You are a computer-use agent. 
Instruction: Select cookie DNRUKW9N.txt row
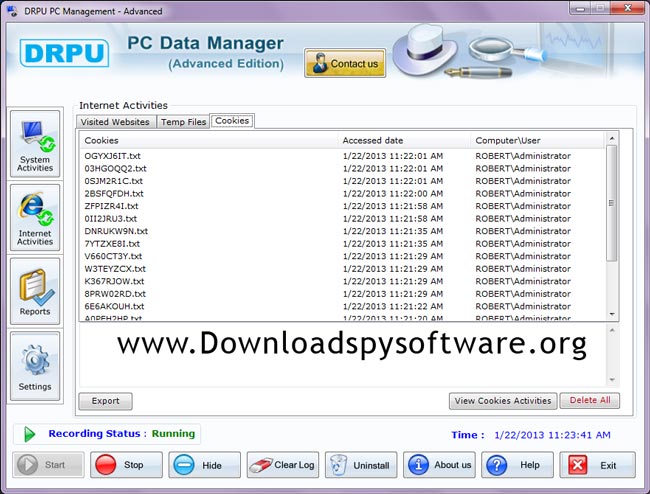tap(342, 231)
